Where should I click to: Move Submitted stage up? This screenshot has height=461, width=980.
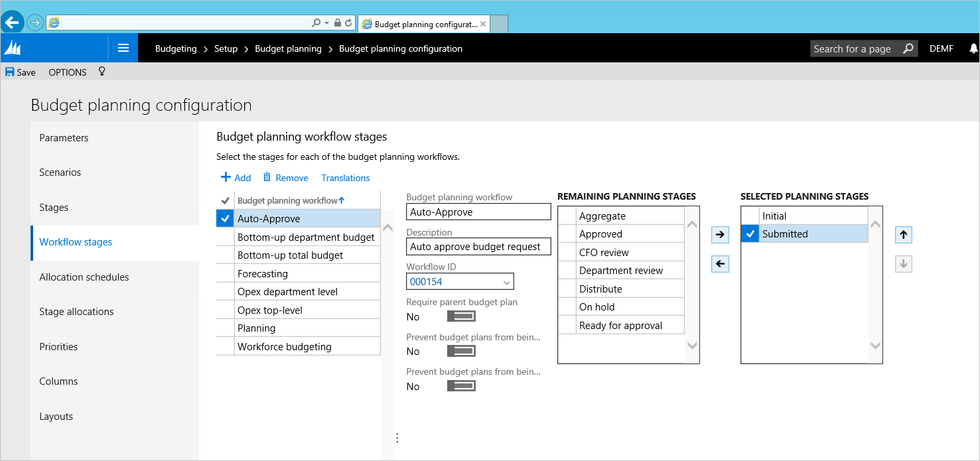coord(903,234)
